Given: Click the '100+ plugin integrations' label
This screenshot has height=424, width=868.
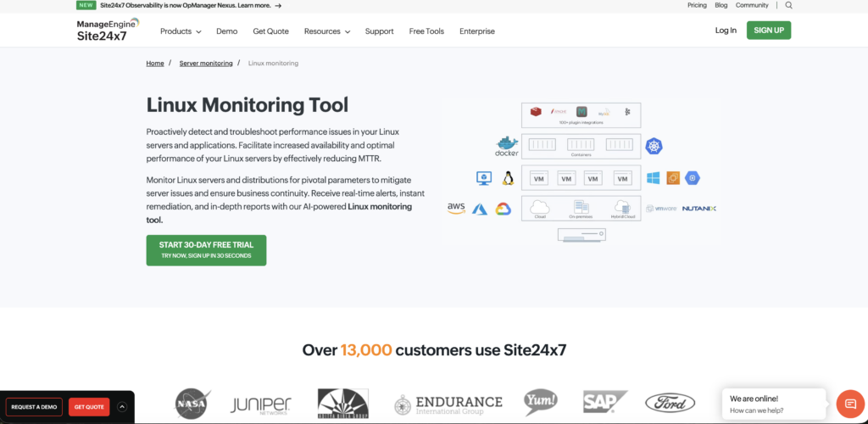Looking at the screenshot, I should [581, 122].
